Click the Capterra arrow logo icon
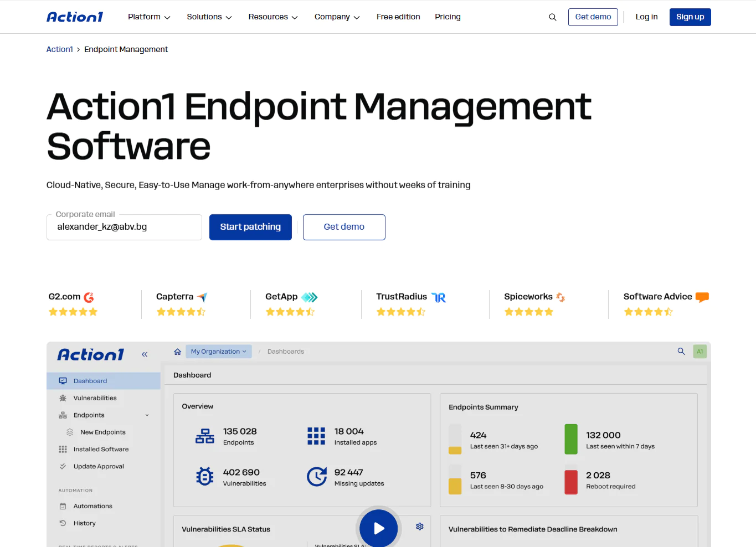Screen dimensions: 756x547 202,297
